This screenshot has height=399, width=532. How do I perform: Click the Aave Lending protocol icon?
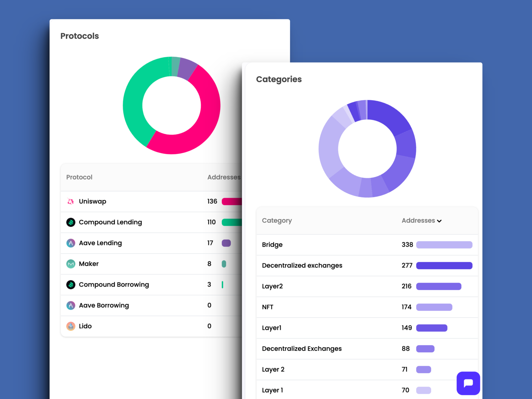point(71,243)
